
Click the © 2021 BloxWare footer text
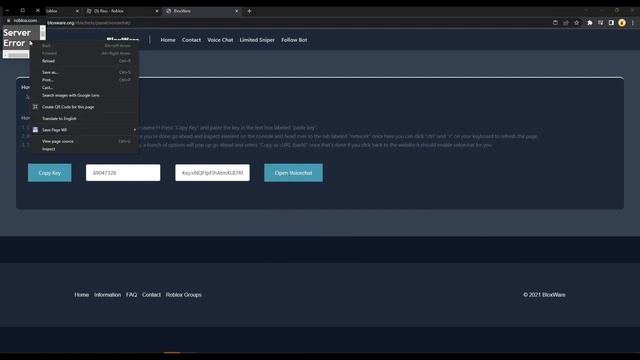(544, 295)
